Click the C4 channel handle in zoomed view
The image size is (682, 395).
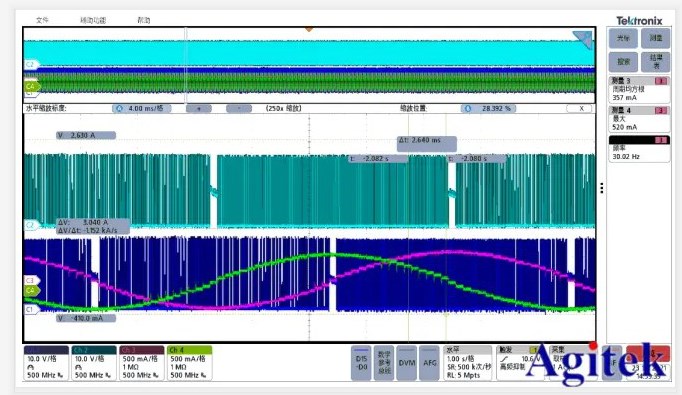[32, 291]
